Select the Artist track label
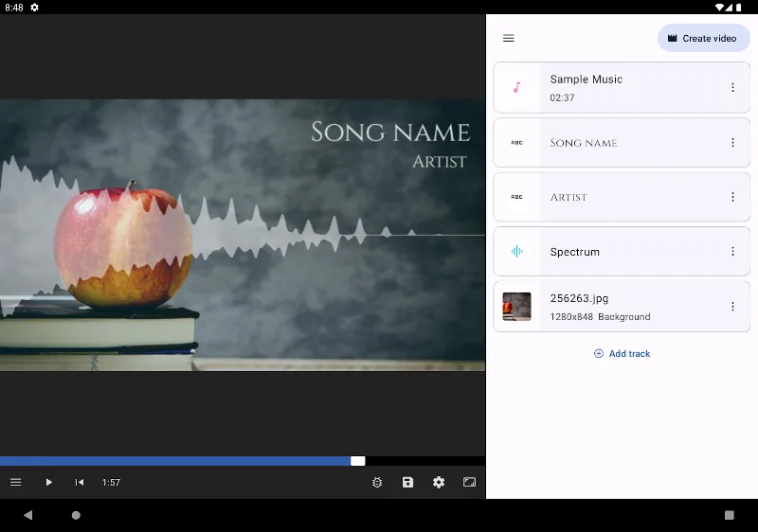The width and height of the screenshot is (758, 532). [568, 197]
